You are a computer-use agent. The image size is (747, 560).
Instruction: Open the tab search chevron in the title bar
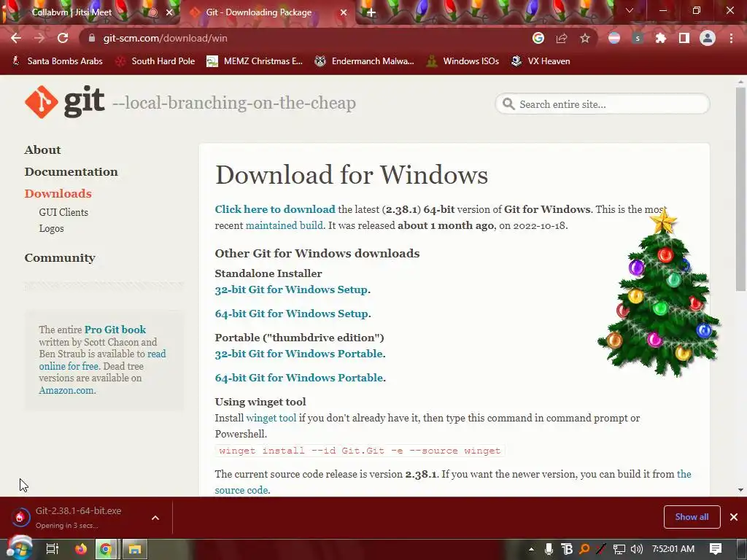(x=630, y=10)
